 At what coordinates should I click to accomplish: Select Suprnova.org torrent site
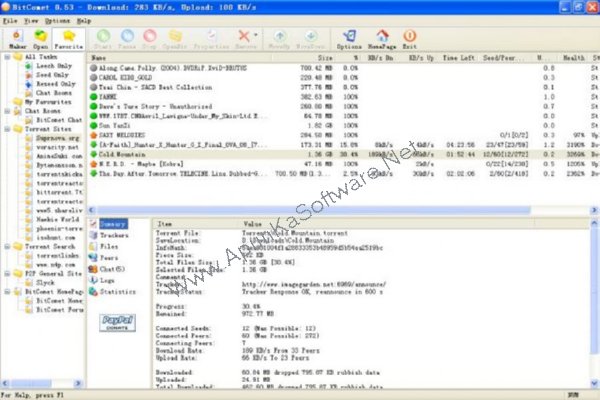pos(57,138)
